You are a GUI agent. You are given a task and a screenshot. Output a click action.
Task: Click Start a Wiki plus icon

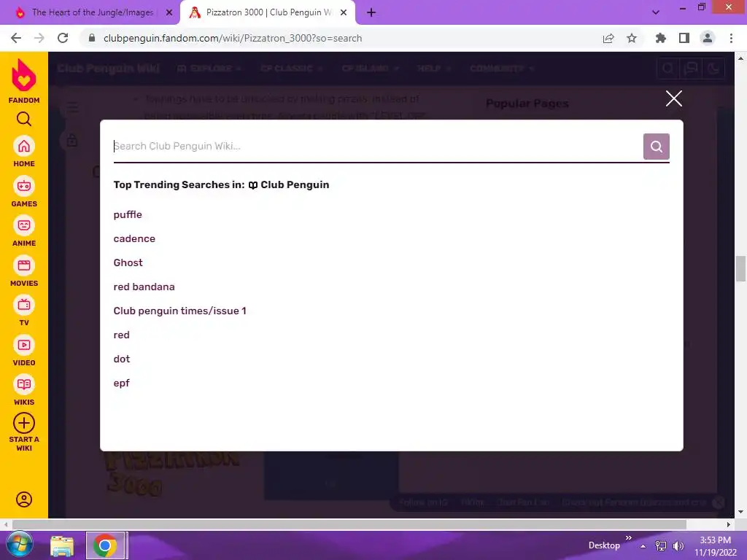(24, 423)
